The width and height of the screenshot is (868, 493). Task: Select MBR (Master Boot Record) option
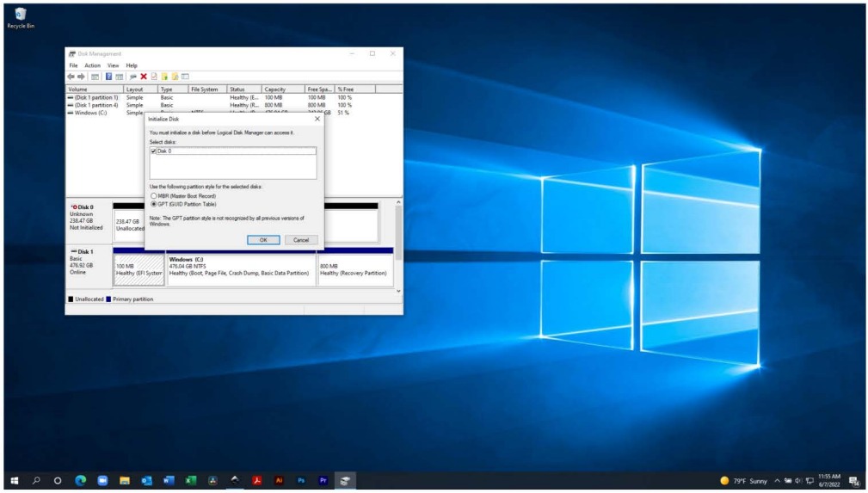pos(154,196)
